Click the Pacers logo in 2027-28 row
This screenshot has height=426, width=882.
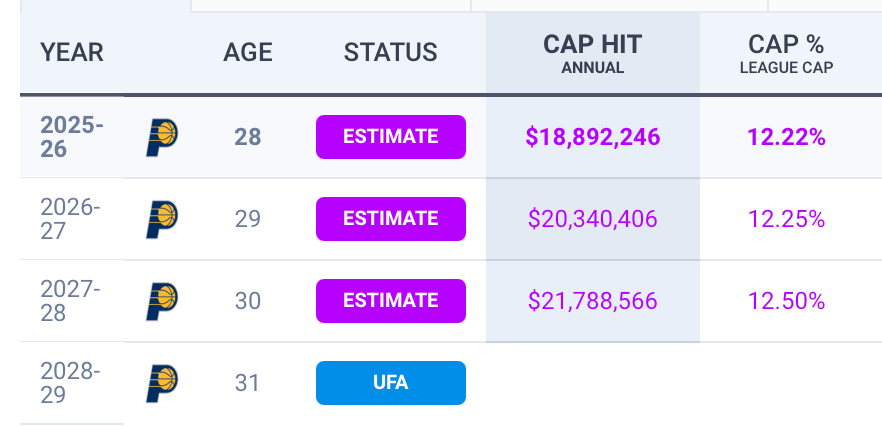tap(162, 301)
